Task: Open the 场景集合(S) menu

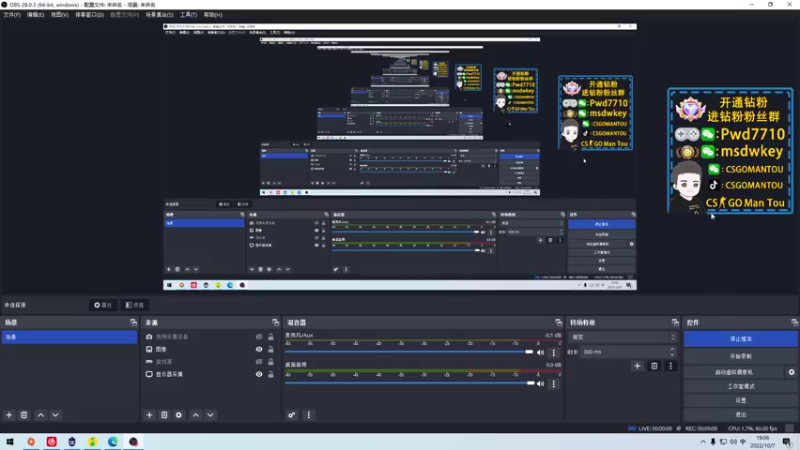Action: [x=159, y=15]
